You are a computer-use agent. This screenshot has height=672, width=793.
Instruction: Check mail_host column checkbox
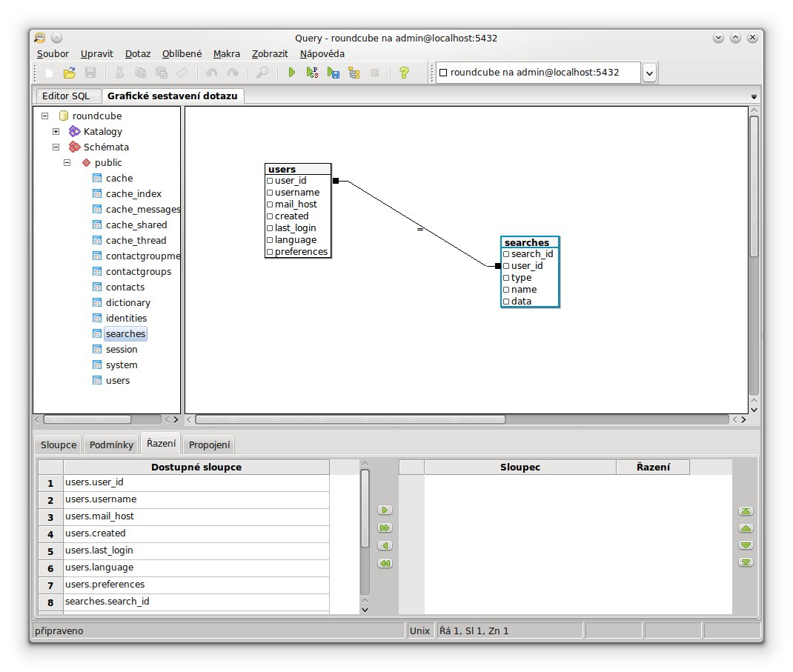click(x=270, y=204)
